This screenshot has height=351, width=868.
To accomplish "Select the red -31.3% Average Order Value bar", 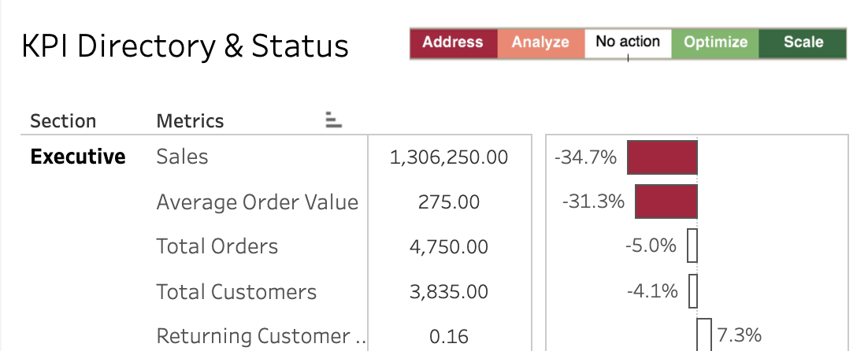I will [666, 201].
